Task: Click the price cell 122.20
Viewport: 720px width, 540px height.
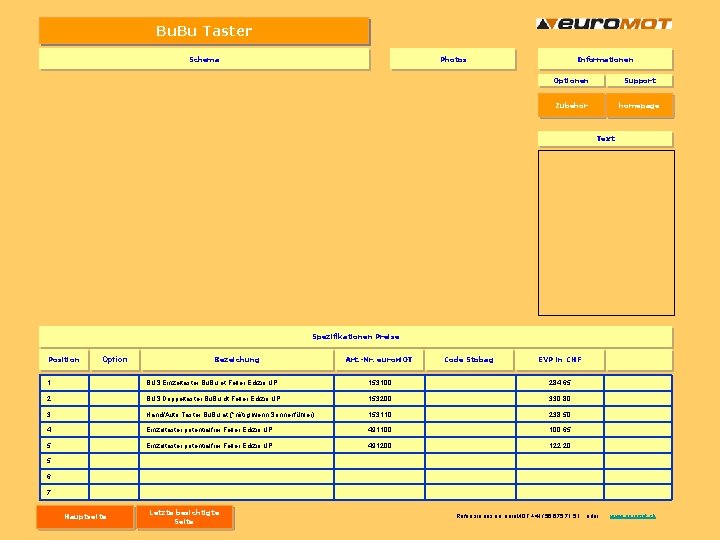Action: [560, 445]
